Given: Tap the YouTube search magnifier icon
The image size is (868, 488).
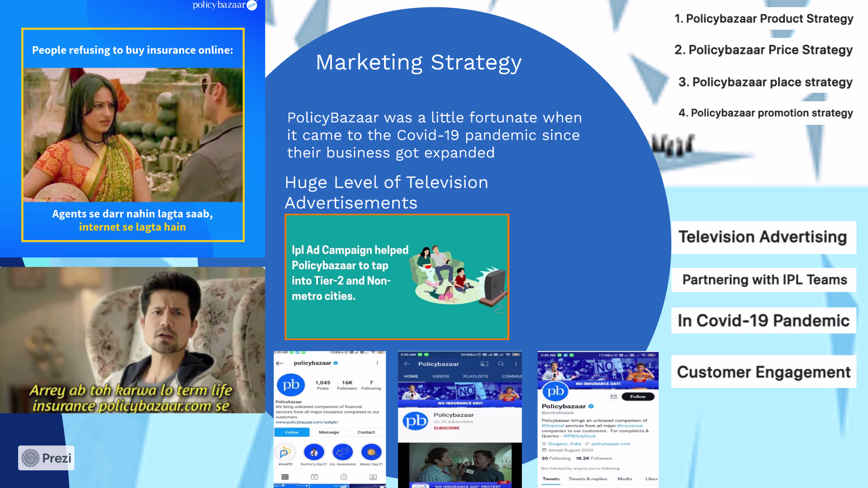Looking at the screenshot, I should 501,364.
